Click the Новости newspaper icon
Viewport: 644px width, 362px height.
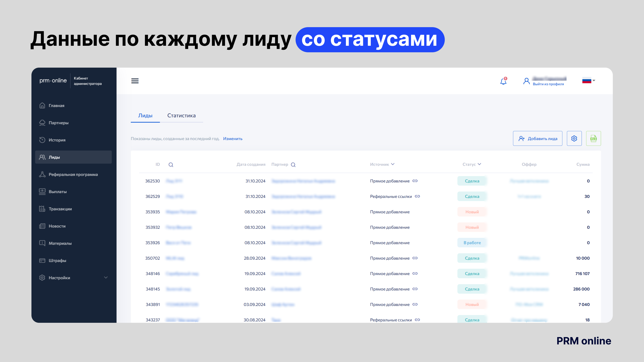(42, 226)
